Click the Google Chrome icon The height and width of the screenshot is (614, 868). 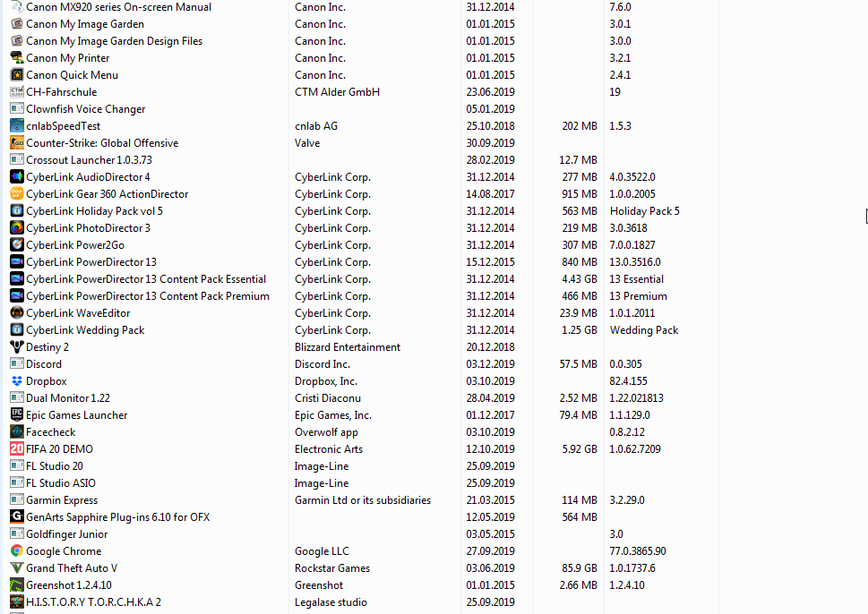click(17, 551)
